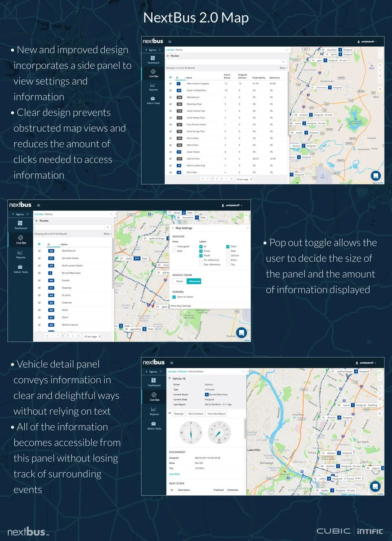Open Reports in Vehicle 16 screenshot sidebar
The width and height of the screenshot is (392, 541).
(x=154, y=411)
